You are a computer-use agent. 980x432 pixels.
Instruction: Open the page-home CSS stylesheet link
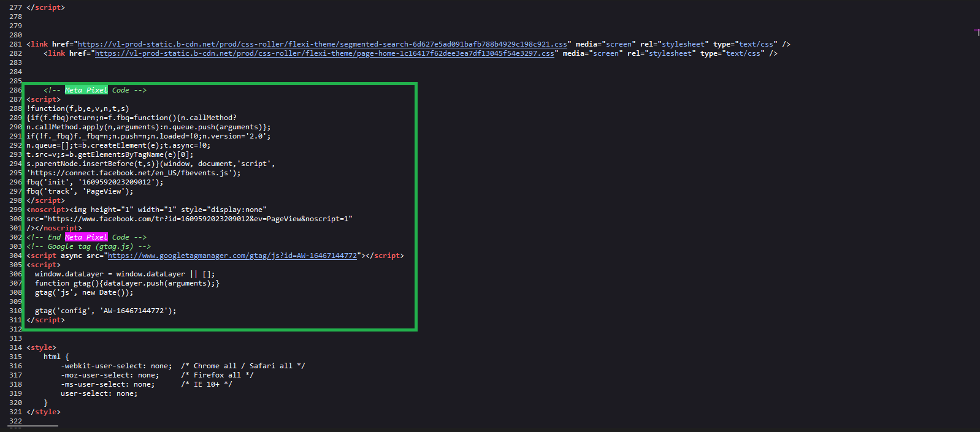pos(324,53)
